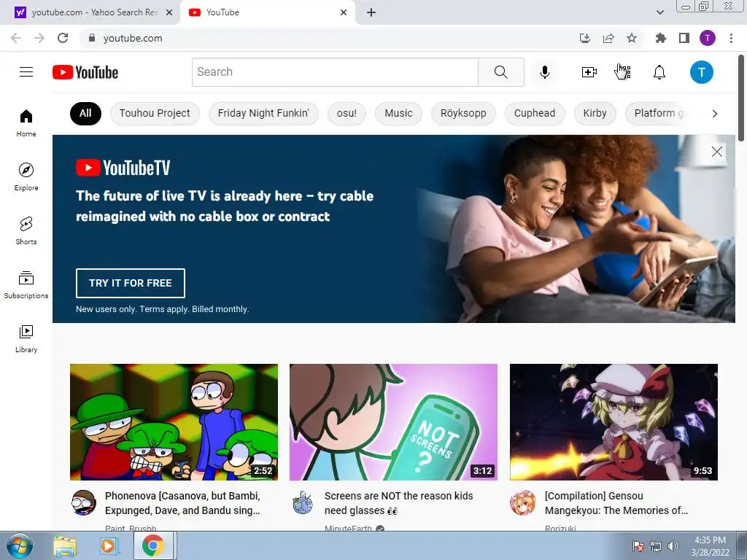Viewport: 747px width, 560px height.
Task: Click the YouTube search field
Action: (335, 72)
